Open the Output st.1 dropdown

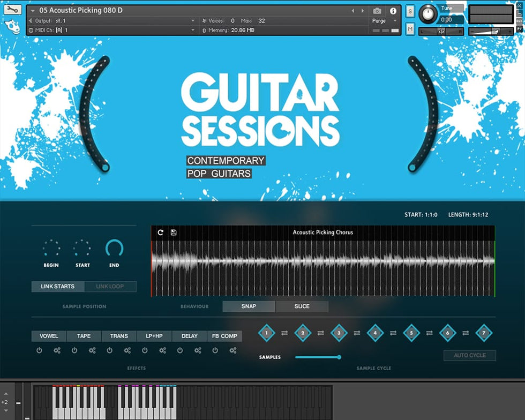click(x=193, y=21)
